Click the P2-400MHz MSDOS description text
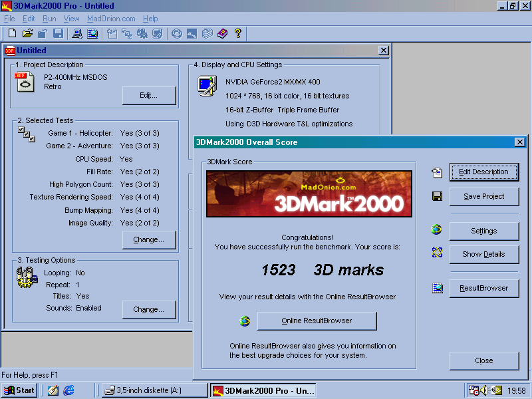Screen dimensions: 532x399 [x=76, y=77]
